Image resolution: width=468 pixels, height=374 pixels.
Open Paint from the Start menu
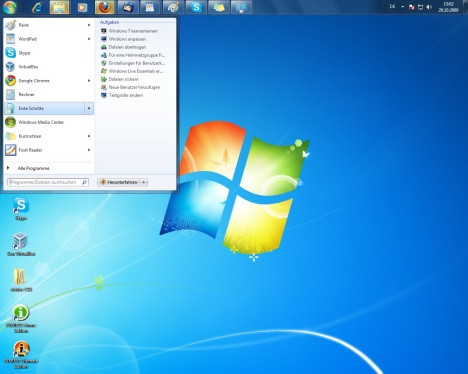(49, 25)
